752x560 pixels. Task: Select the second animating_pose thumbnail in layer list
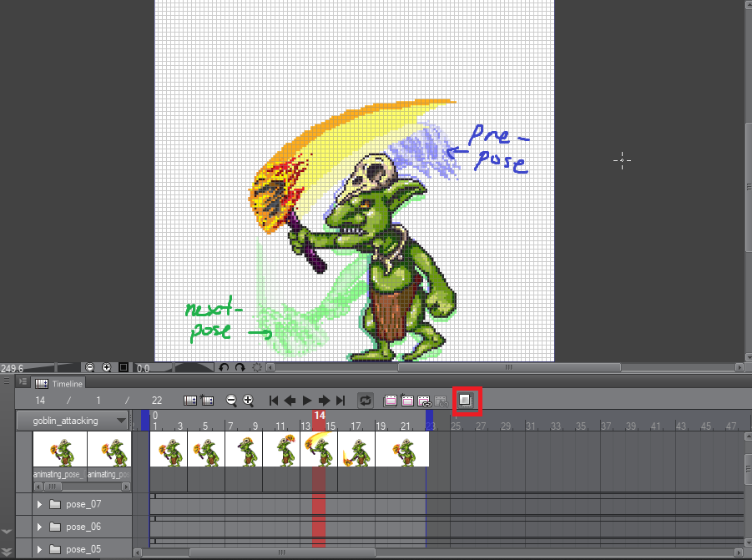tap(109, 449)
